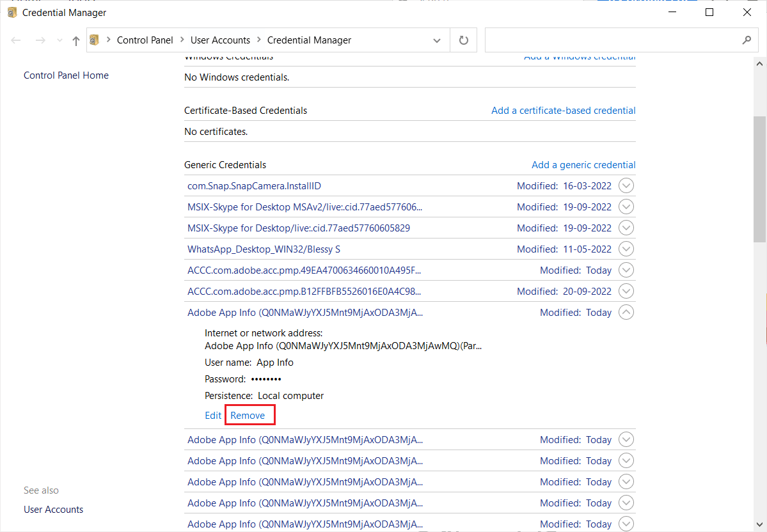
Task: Click the Certificate-Based Credentials heading
Action: tap(246, 111)
